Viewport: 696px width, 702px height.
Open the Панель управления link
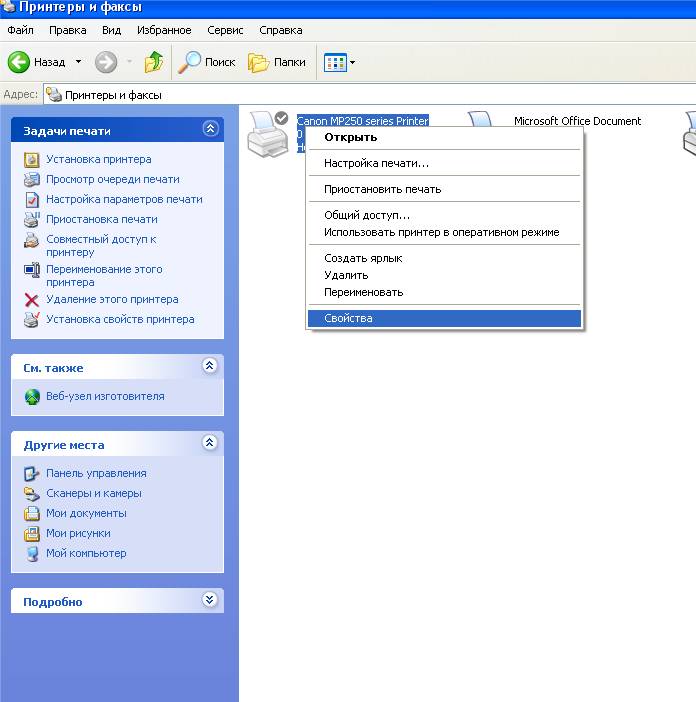coord(96,473)
